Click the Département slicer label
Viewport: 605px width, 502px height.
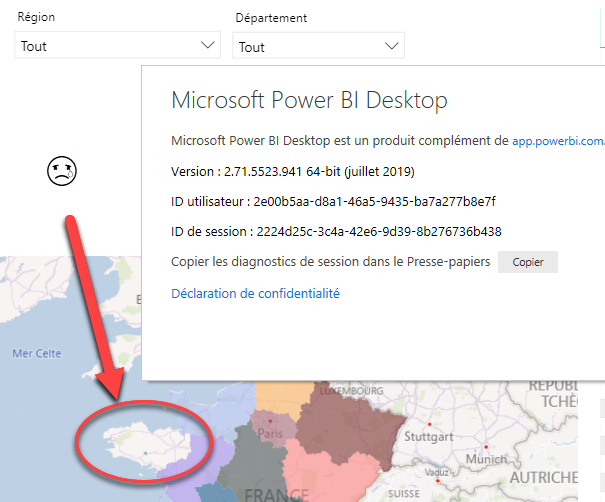click(271, 18)
